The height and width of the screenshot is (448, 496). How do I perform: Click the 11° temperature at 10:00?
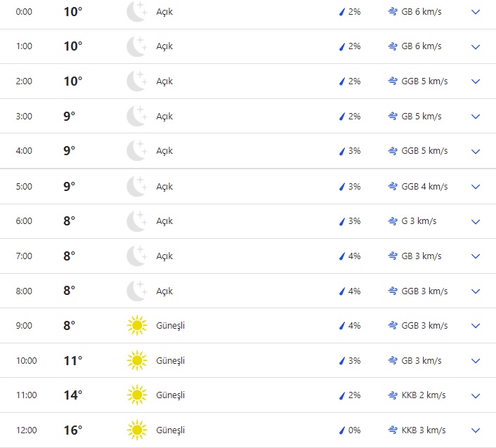pos(73,360)
